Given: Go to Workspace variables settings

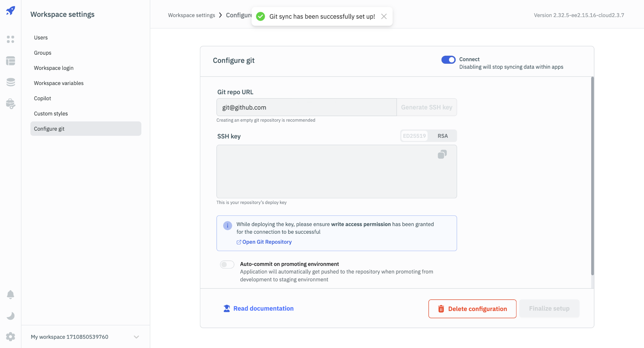Looking at the screenshot, I should point(59,83).
